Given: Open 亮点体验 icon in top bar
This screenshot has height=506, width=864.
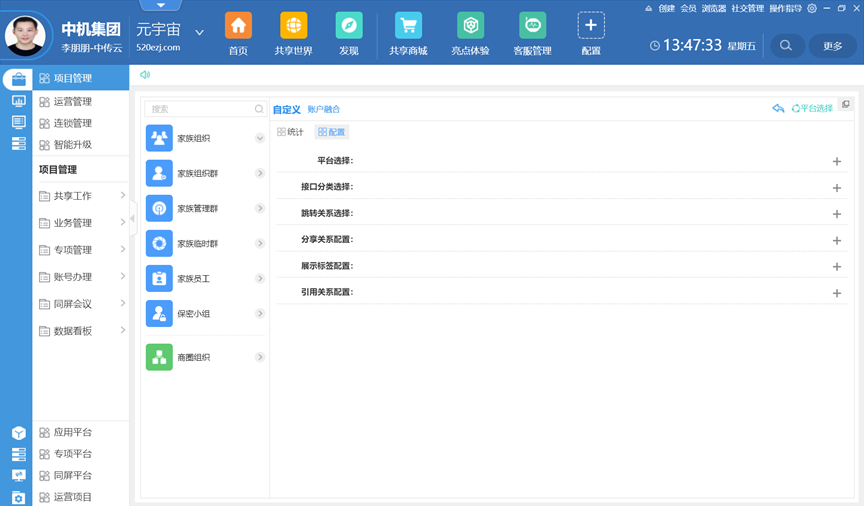Looking at the screenshot, I should (470, 26).
